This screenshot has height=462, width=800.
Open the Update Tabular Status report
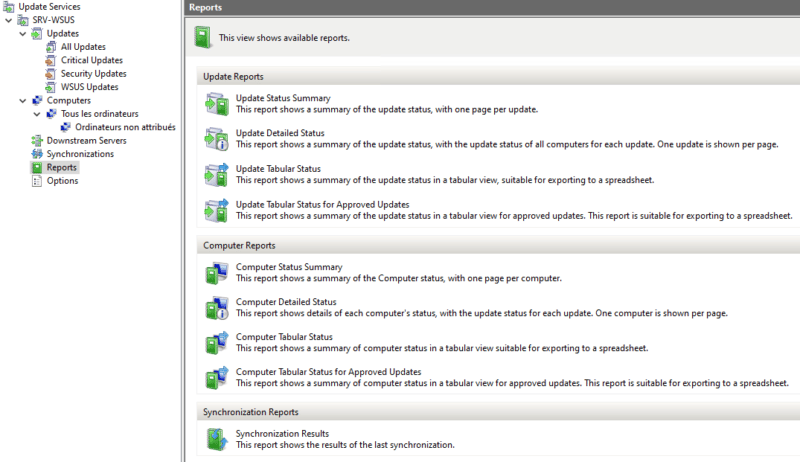click(278, 169)
